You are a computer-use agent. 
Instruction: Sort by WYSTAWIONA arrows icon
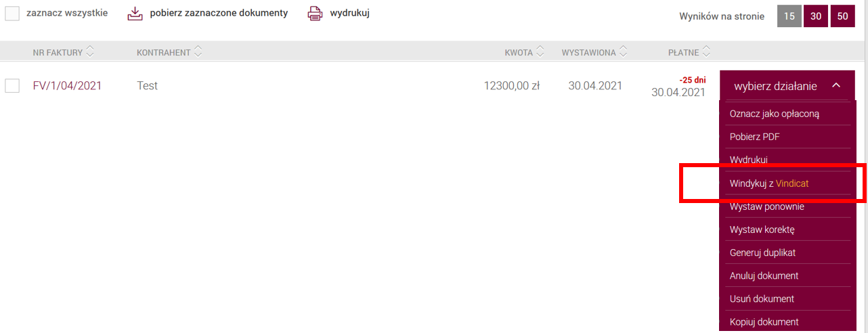pos(623,51)
